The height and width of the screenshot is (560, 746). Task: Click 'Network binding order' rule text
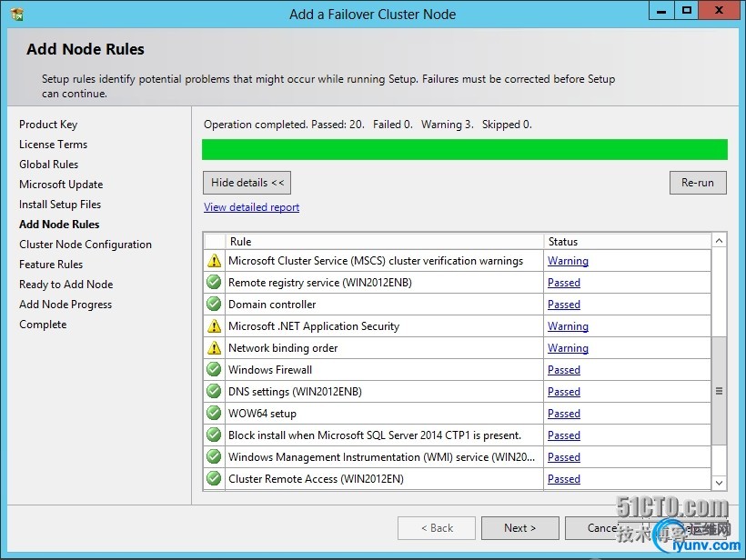click(283, 348)
